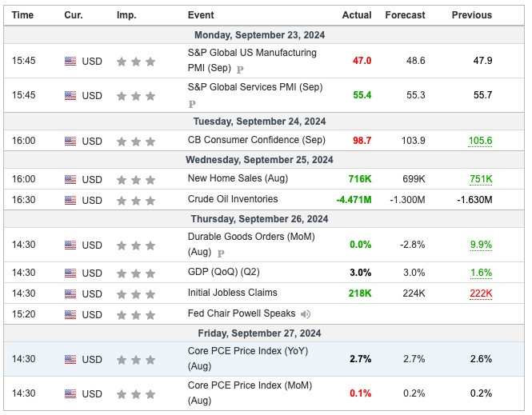Image resolution: width=532 pixels, height=415 pixels.
Task: Click the Actual column header
Action: pos(357,15)
